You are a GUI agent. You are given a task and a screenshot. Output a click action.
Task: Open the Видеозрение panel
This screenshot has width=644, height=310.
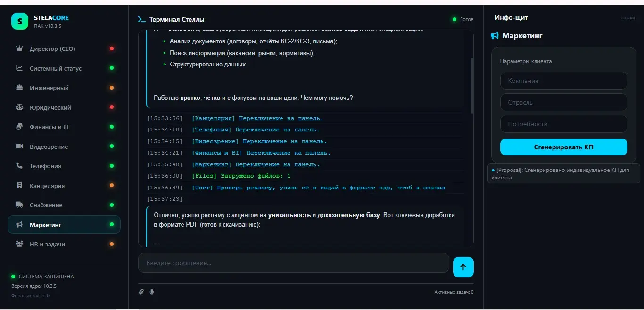point(64,147)
